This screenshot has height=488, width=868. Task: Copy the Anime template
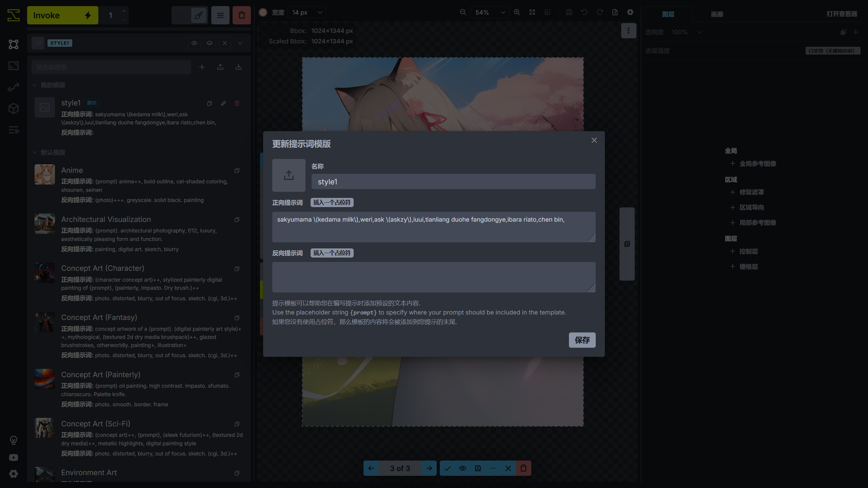point(237,170)
